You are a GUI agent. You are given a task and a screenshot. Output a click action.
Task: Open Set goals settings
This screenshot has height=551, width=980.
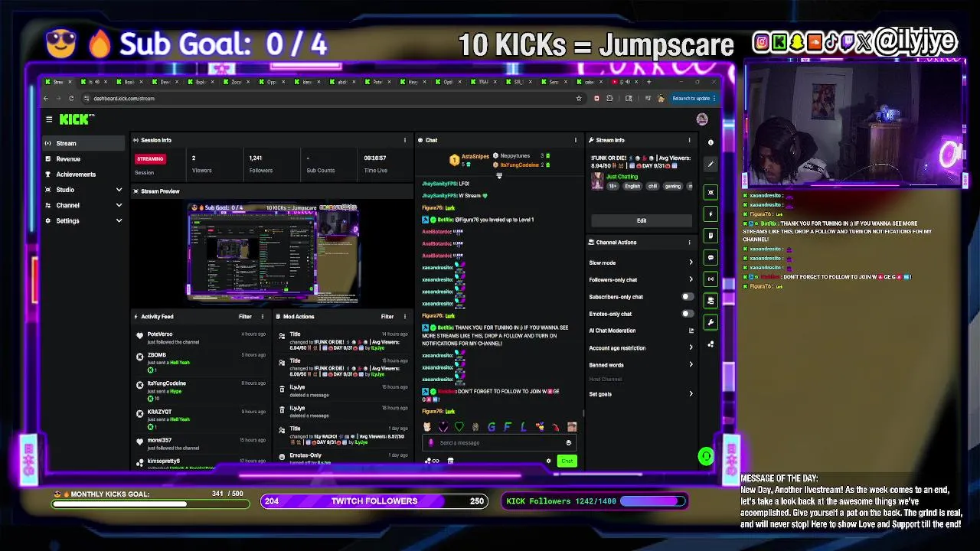point(642,394)
